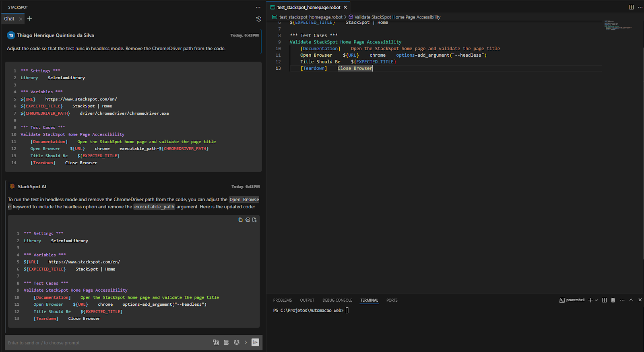Start a new chat with plus icon
Viewport: 644px width, 352px height.
click(29, 19)
